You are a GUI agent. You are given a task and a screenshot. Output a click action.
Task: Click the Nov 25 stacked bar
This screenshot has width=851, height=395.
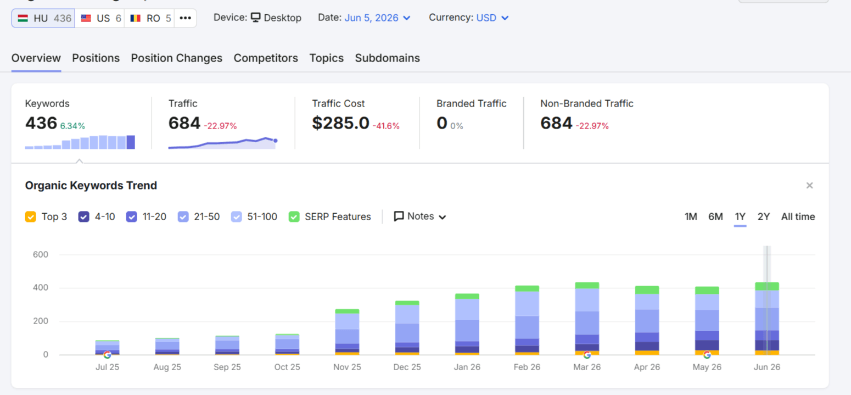coord(347,332)
